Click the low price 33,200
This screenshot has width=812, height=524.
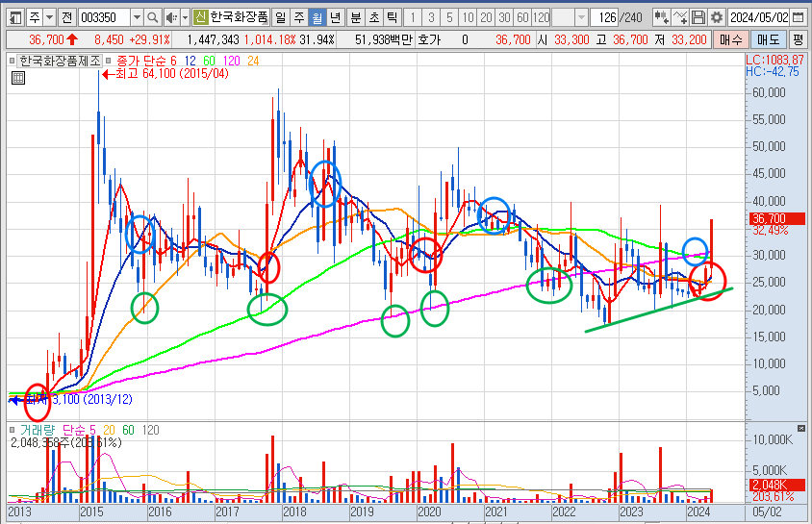pos(689,39)
